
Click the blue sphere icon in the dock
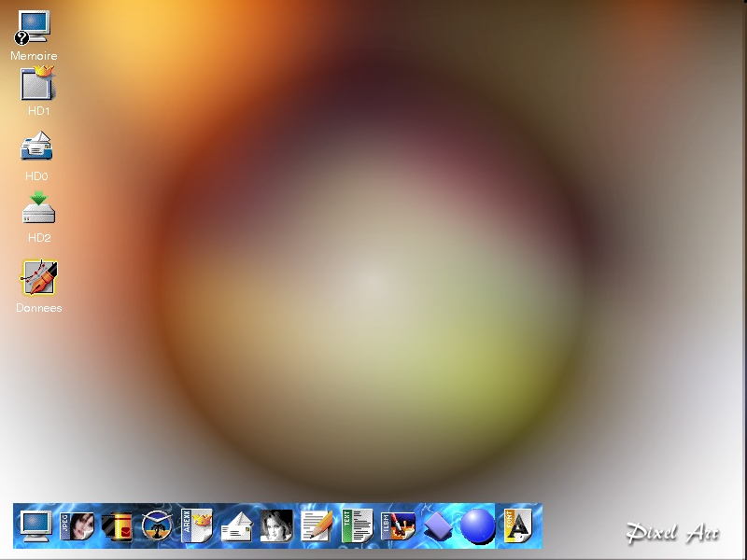476,527
